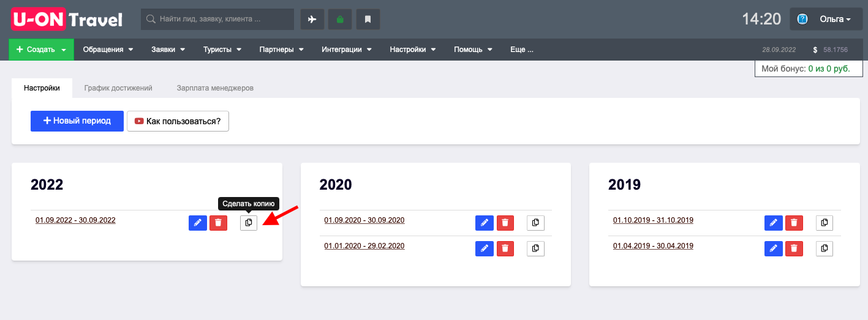868x320 pixels.
Task: Click the Как пользоваться? button
Action: point(178,121)
